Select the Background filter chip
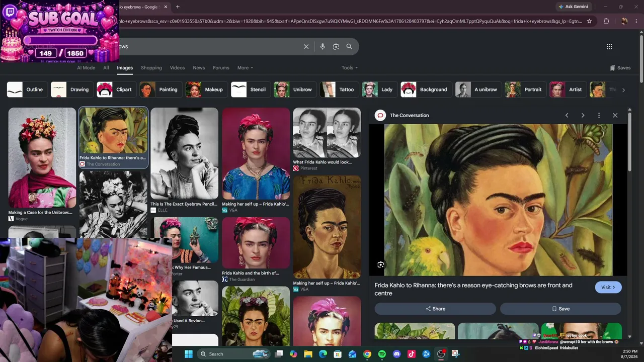Image resolution: width=644 pixels, height=362 pixels. point(426,89)
